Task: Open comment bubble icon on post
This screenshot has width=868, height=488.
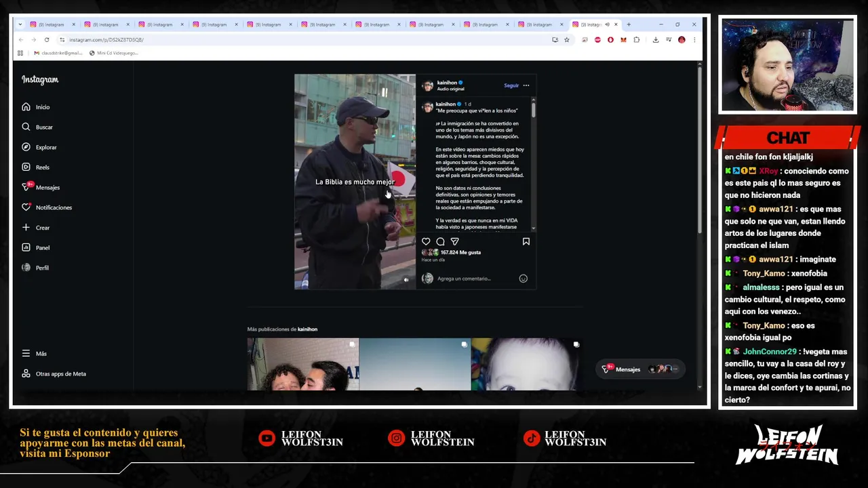Action: [x=440, y=241]
